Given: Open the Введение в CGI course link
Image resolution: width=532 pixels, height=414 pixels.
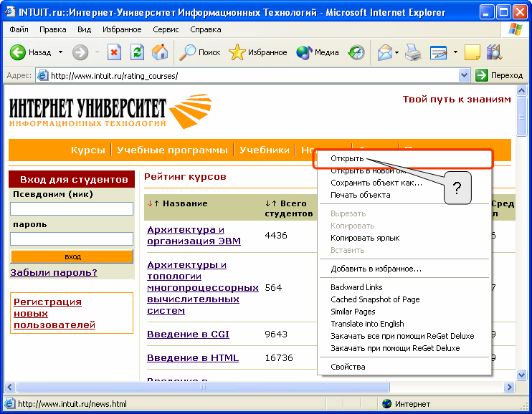Looking at the screenshot, I should tap(188, 334).
